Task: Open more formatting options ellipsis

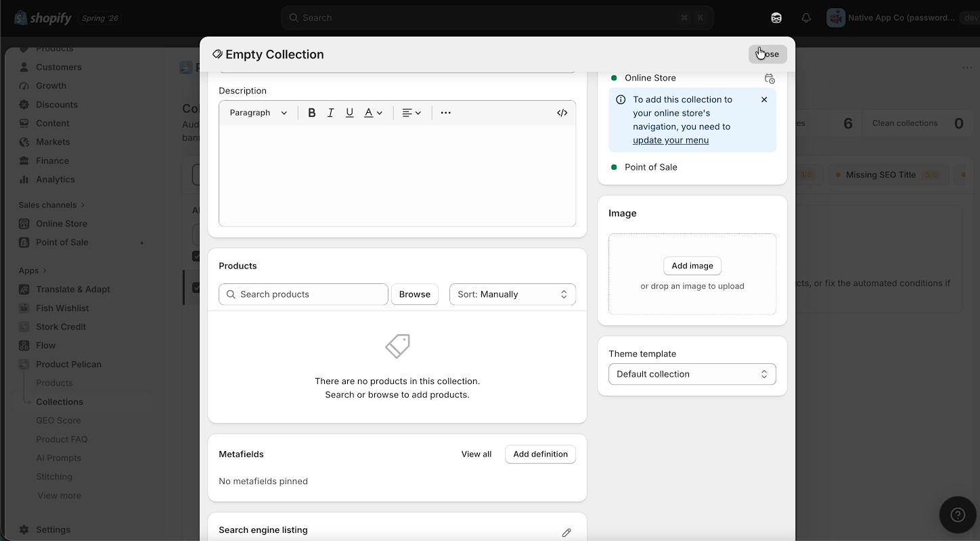Action: pos(445,113)
